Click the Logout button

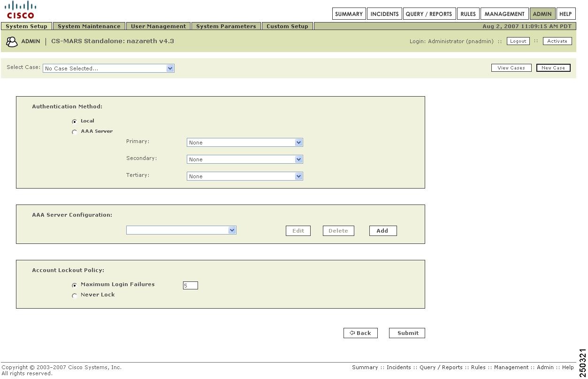(518, 41)
